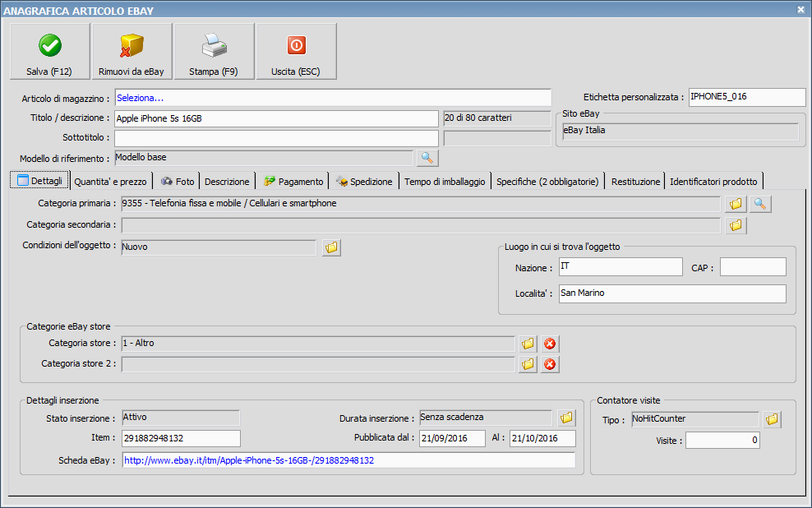Click the Localita' field with San Marino
This screenshot has height=508, width=812.
point(672,293)
